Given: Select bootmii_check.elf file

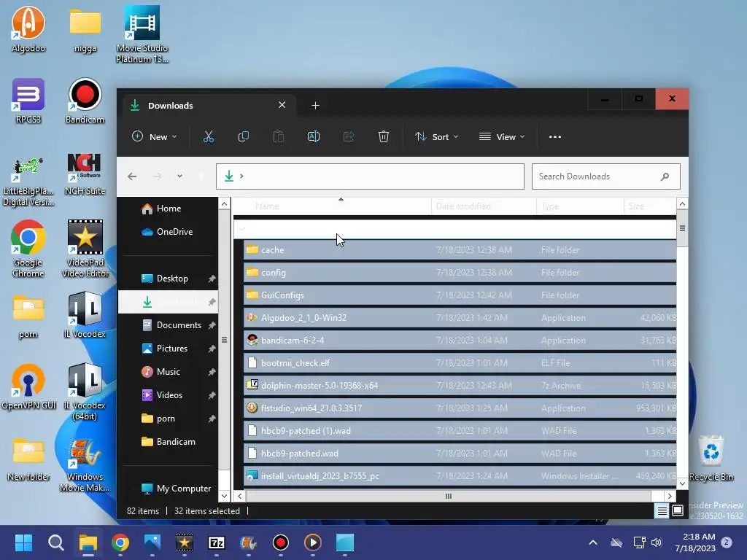Looking at the screenshot, I should (460, 363).
